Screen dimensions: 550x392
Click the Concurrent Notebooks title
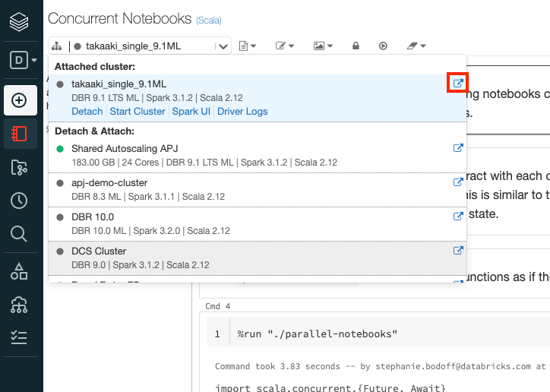[x=119, y=18]
